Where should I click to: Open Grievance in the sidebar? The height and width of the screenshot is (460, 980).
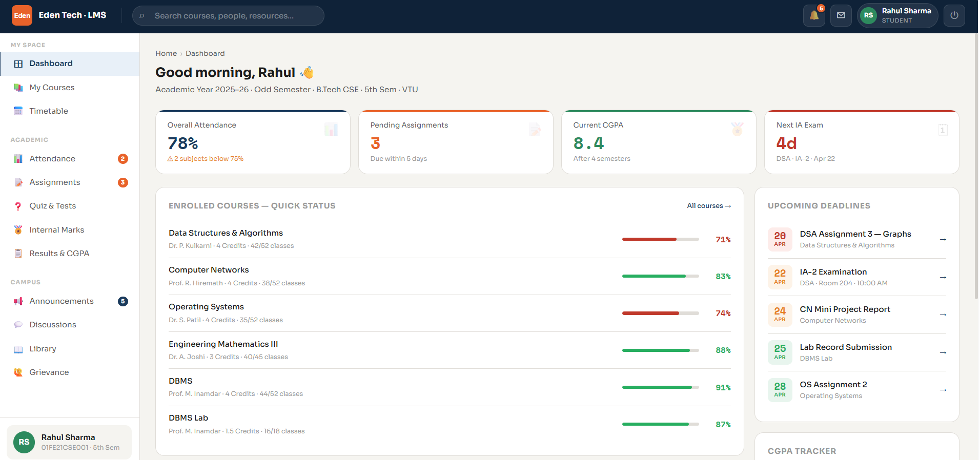70,372
